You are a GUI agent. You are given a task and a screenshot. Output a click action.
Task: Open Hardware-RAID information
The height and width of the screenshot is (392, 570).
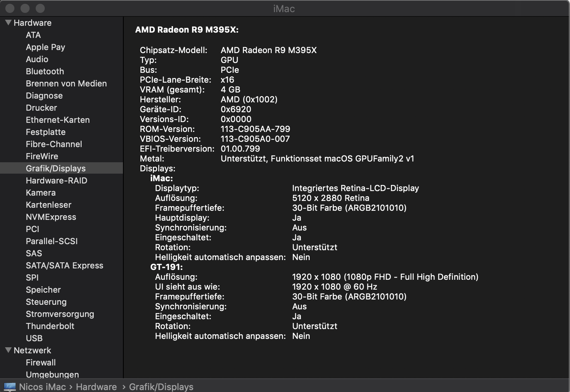57,180
